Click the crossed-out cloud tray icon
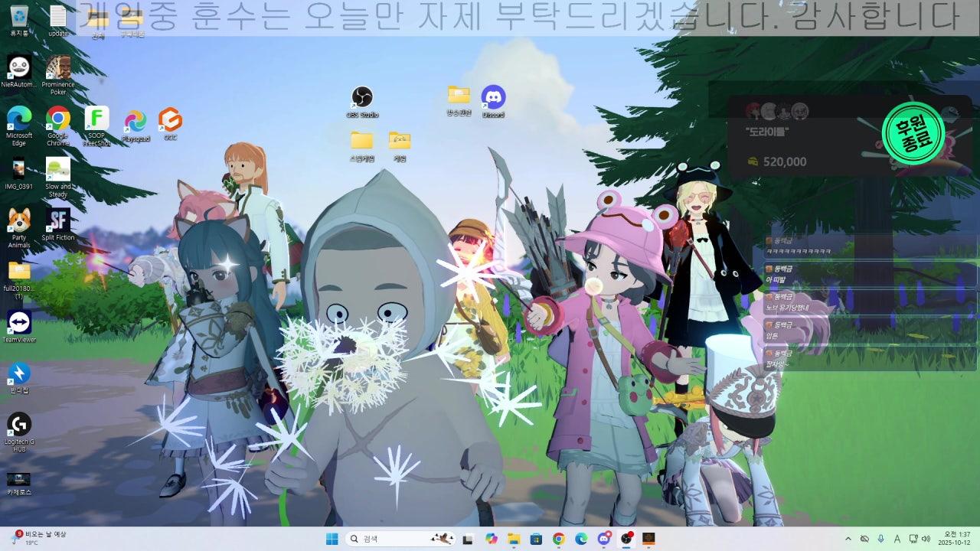The width and height of the screenshot is (980, 551). (x=864, y=539)
